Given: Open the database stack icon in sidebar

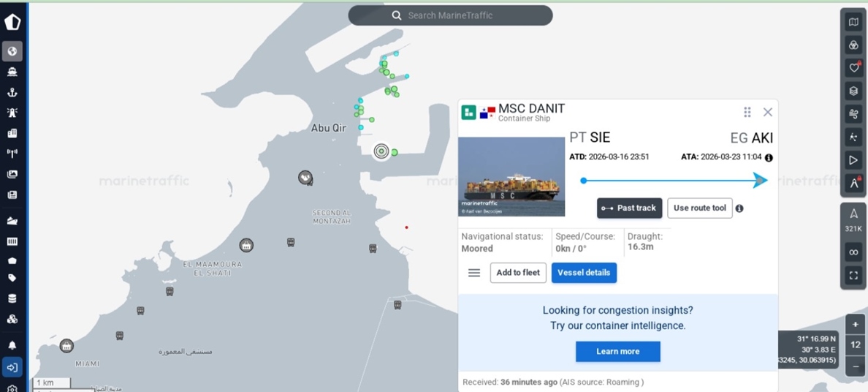Looking at the screenshot, I should (12, 299).
